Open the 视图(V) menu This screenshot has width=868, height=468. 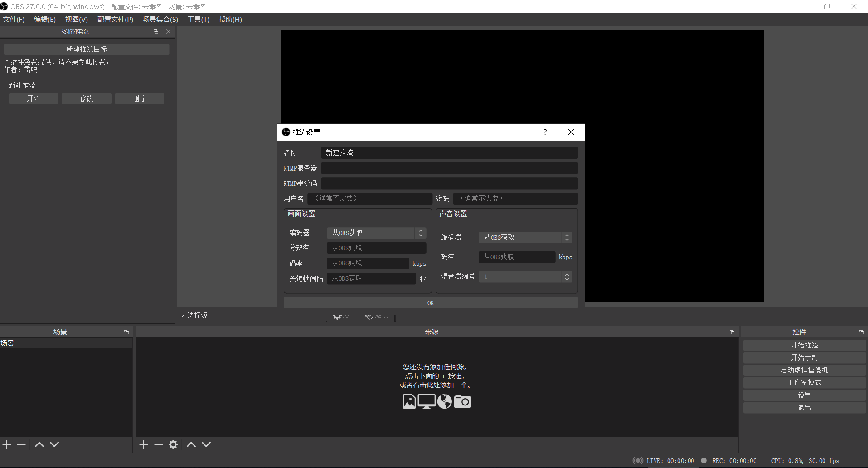(76, 19)
